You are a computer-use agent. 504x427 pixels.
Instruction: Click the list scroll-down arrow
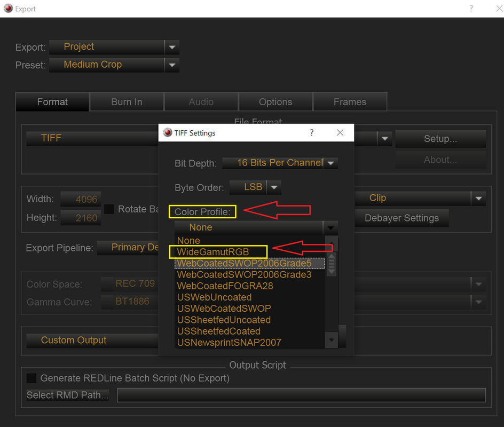(332, 340)
